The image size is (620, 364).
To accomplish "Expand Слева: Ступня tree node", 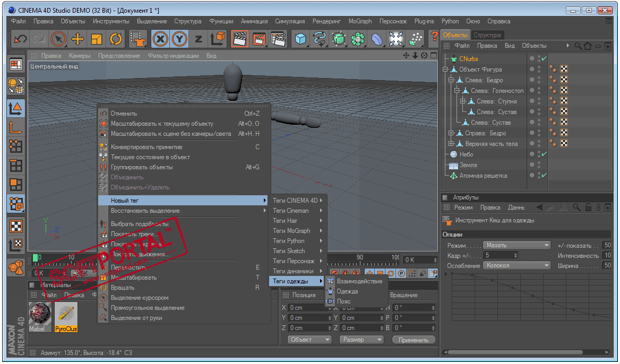I will click(463, 101).
